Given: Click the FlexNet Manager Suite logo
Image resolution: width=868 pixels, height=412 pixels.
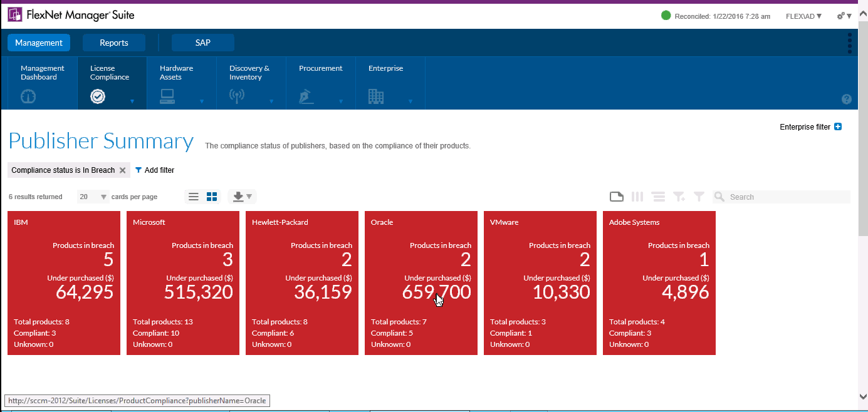Looking at the screenshot, I should pos(15,15).
